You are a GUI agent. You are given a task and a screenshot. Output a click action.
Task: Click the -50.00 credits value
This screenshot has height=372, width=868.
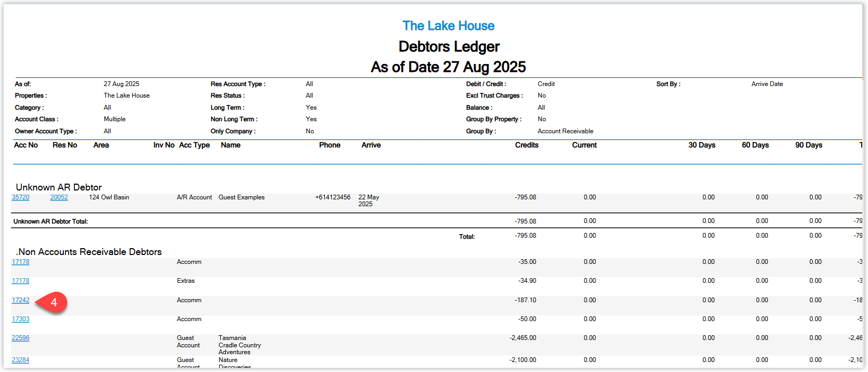coord(527,319)
